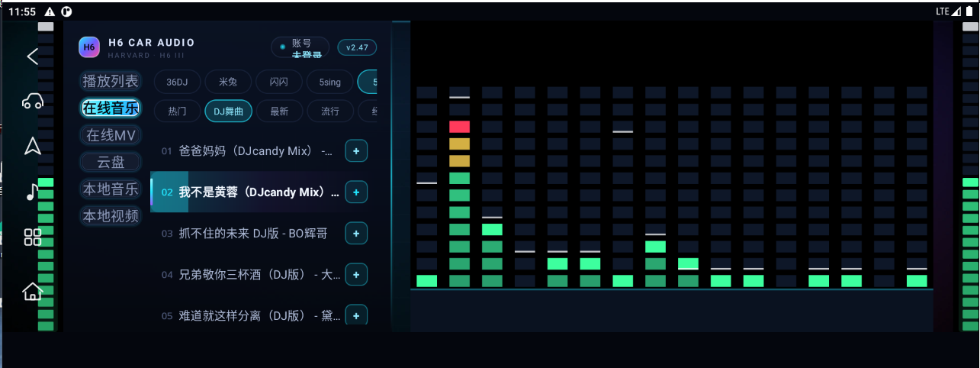Add 我不是黄蓉 with its plus button

(x=356, y=192)
